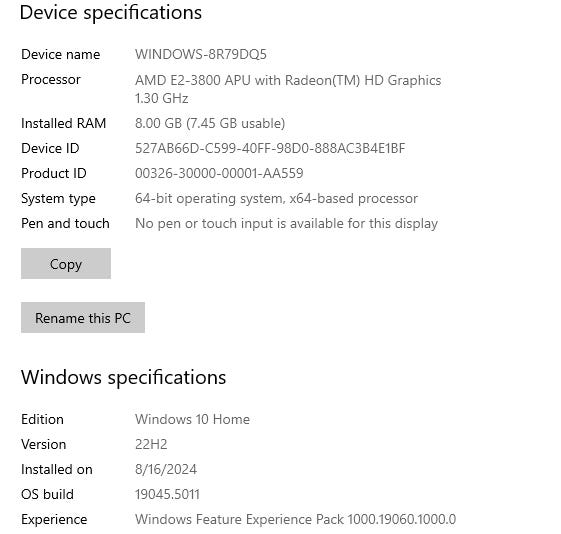Click the Version value 22H2
Viewport: 561px width, 534px height.
pyautogui.click(x=151, y=444)
